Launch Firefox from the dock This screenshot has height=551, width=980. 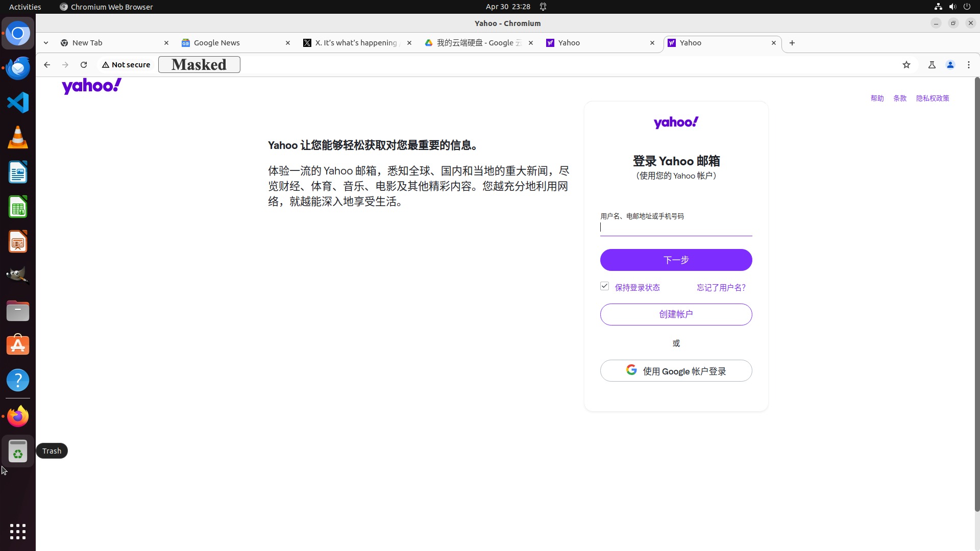(18, 416)
